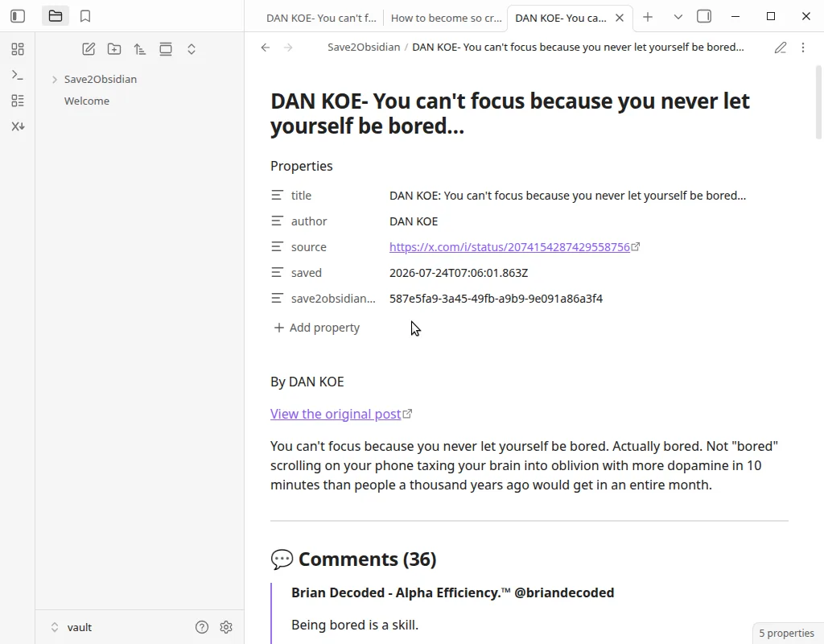
Task: Open the file explorer folder tab
Action: point(56,16)
